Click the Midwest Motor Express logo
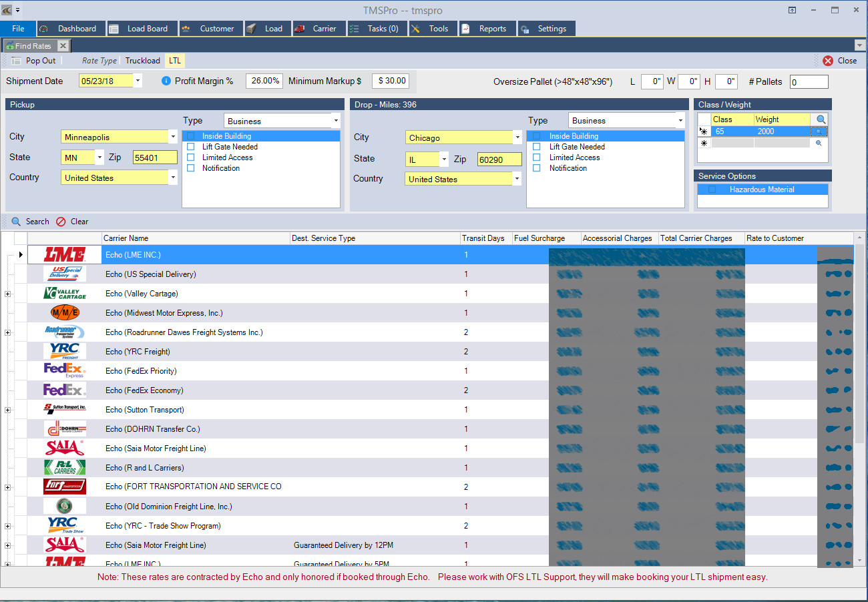 [x=65, y=313]
